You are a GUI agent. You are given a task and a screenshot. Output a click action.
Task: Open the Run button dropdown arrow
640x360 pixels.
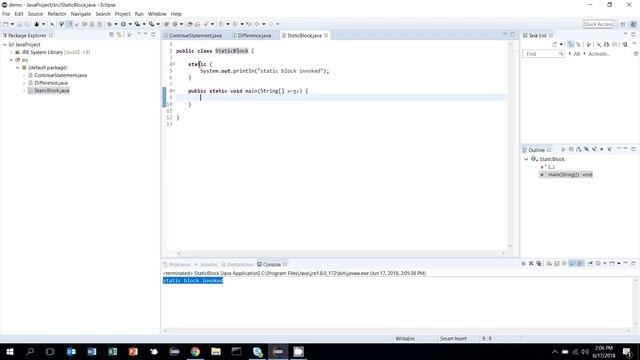[130, 24]
